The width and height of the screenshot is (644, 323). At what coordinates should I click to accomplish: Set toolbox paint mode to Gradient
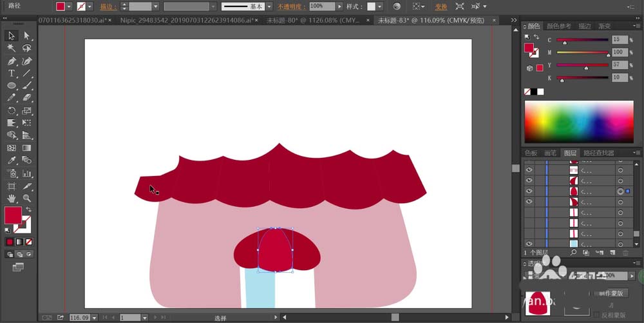click(x=19, y=242)
